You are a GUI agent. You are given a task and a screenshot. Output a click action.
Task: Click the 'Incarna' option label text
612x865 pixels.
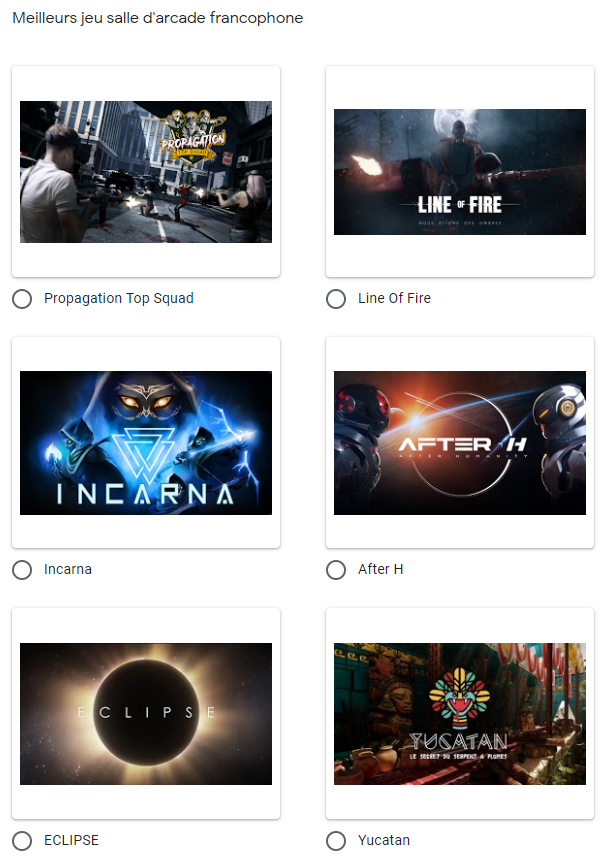pos(68,569)
